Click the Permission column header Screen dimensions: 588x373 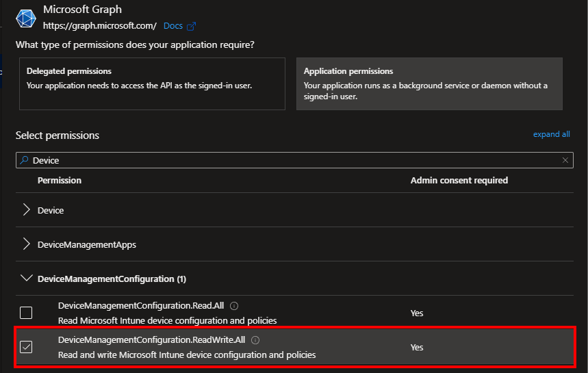click(60, 181)
